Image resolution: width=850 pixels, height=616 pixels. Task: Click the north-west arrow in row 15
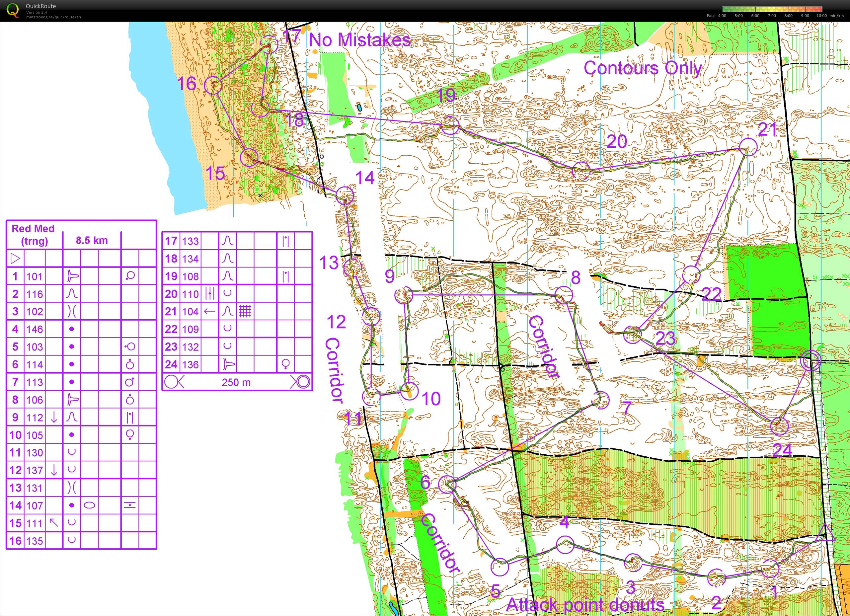54,522
